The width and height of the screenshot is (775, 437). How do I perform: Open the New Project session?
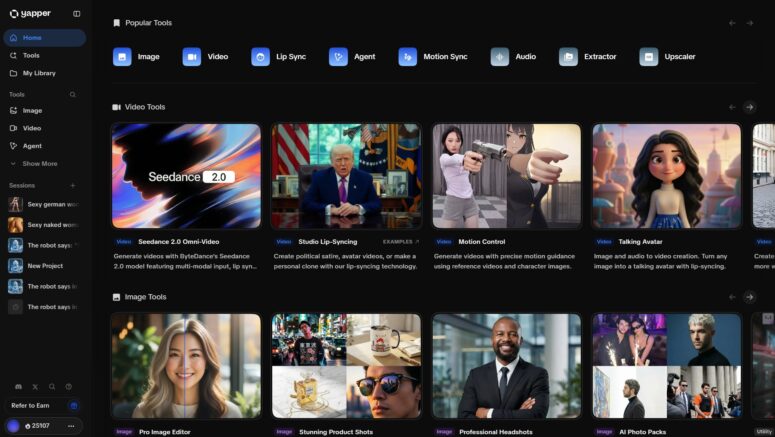(x=43, y=265)
